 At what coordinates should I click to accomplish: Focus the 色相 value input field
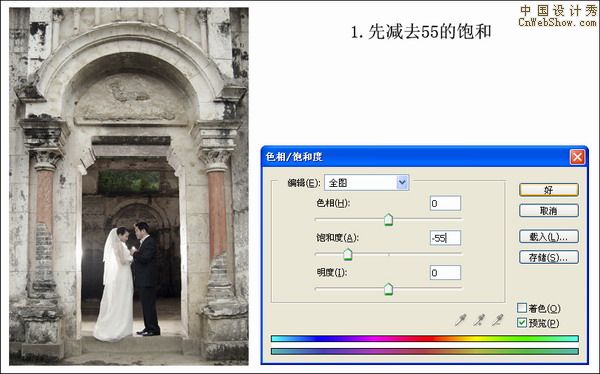445,203
